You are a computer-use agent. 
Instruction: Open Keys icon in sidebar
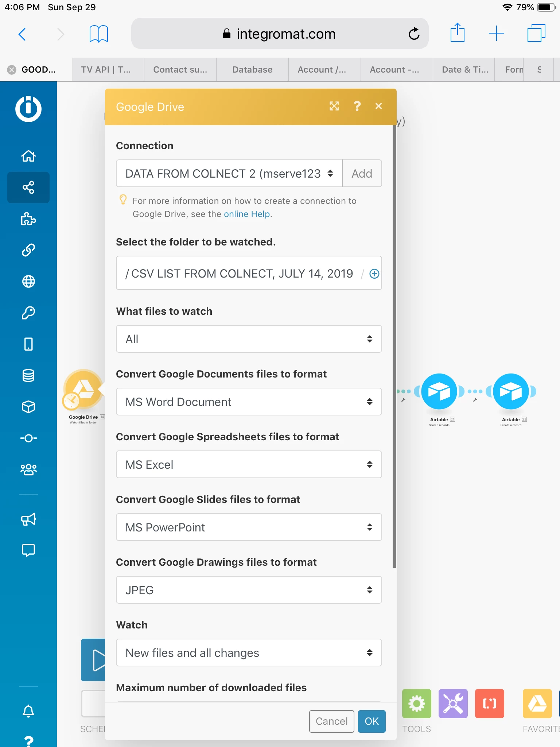pos(28,313)
